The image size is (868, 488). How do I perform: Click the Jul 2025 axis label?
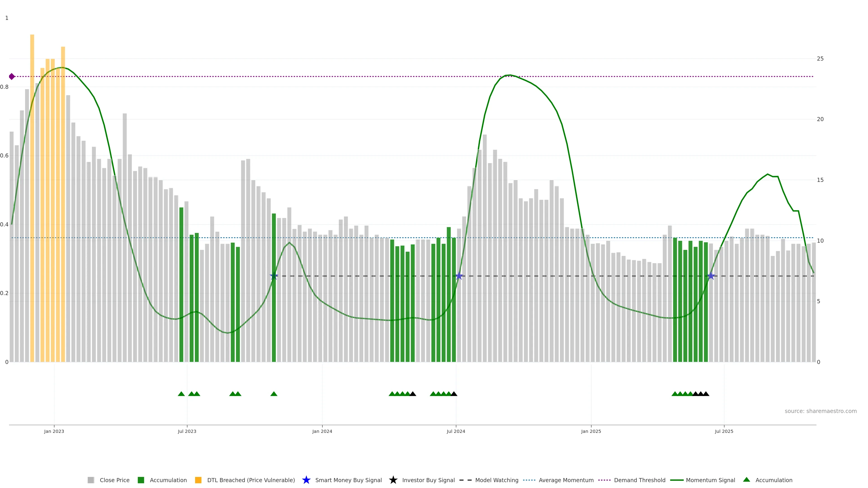click(x=724, y=431)
